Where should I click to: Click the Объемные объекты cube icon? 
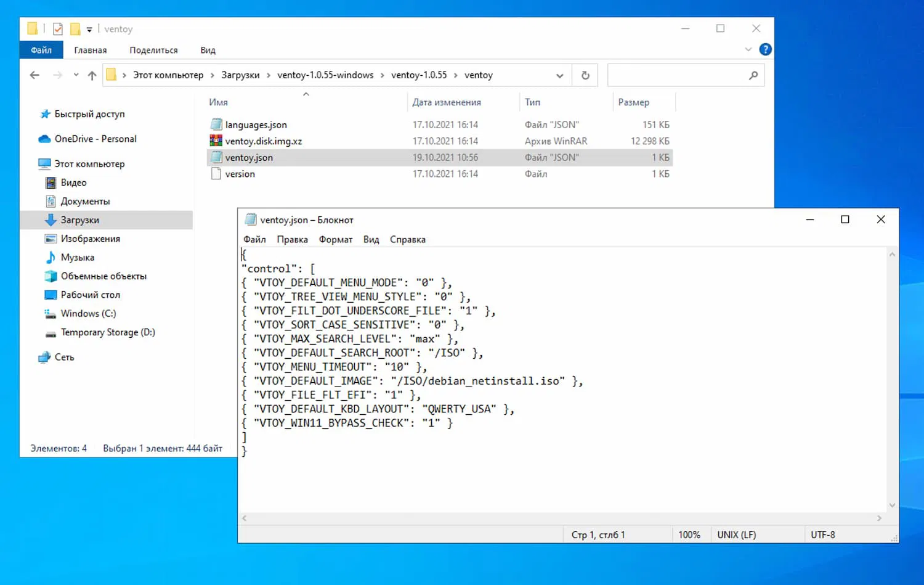click(51, 276)
